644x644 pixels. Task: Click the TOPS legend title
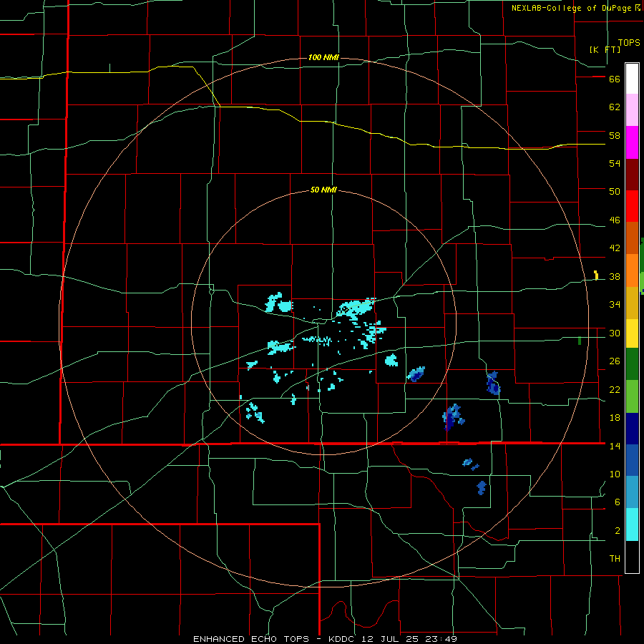coord(629,42)
